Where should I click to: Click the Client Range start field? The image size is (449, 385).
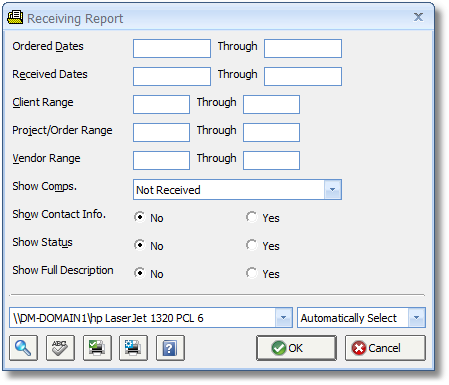(x=161, y=104)
